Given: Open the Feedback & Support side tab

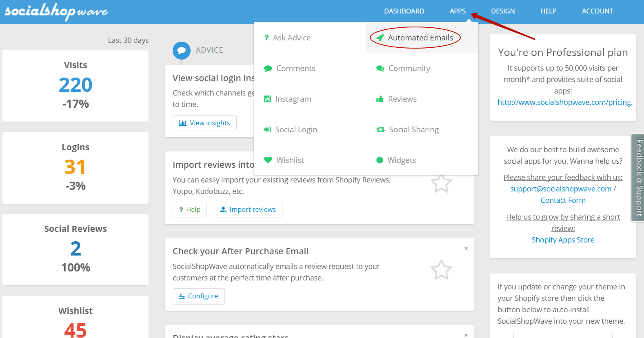Looking at the screenshot, I should (638, 178).
